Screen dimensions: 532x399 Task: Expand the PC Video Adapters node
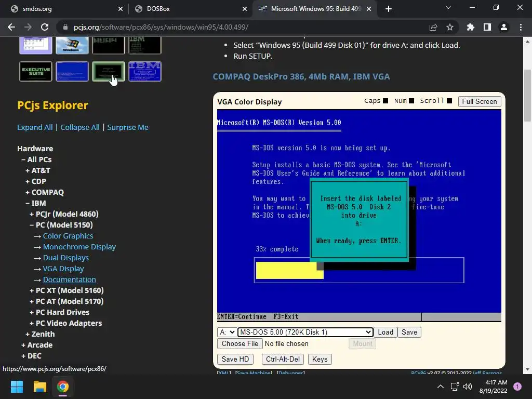coord(65,323)
